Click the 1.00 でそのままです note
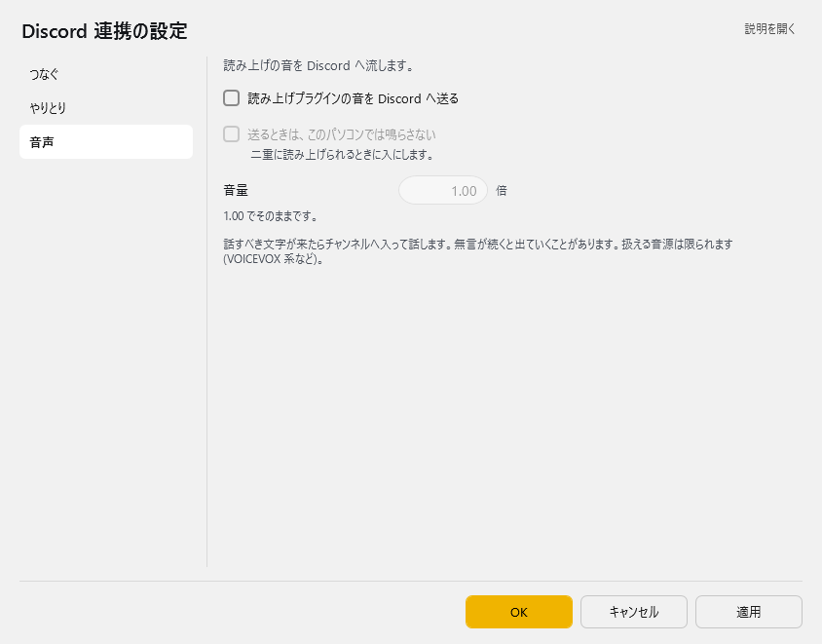This screenshot has width=822, height=644. point(271,216)
